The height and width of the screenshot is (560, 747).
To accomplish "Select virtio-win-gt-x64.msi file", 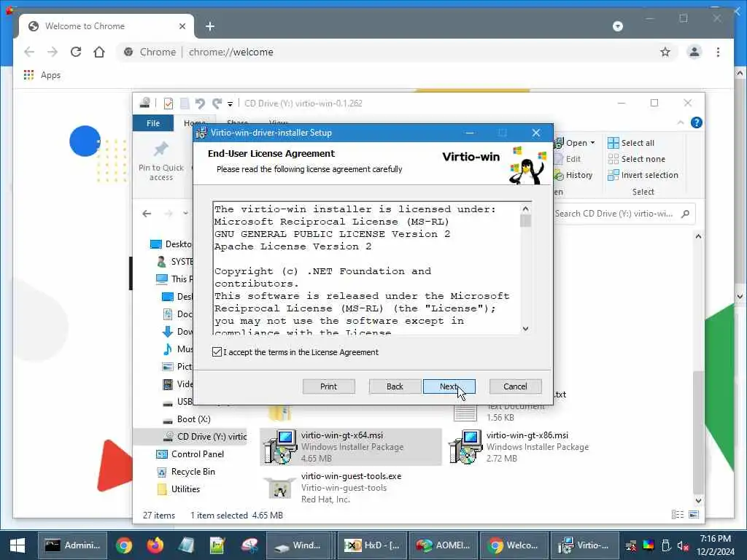I will point(351,447).
